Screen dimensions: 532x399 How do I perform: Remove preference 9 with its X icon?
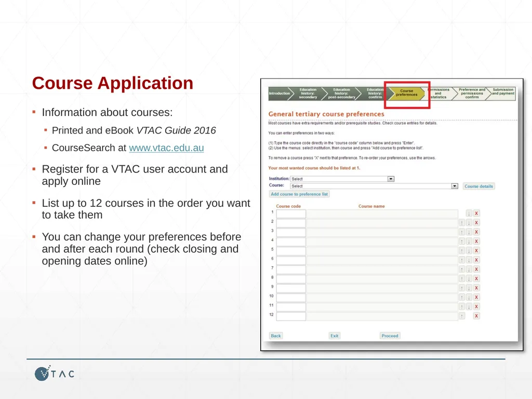click(x=476, y=288)
